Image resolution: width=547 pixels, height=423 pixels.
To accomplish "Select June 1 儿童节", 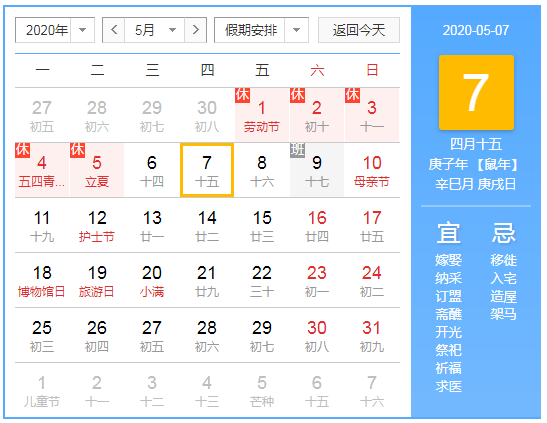I will (x=42, y=391).
